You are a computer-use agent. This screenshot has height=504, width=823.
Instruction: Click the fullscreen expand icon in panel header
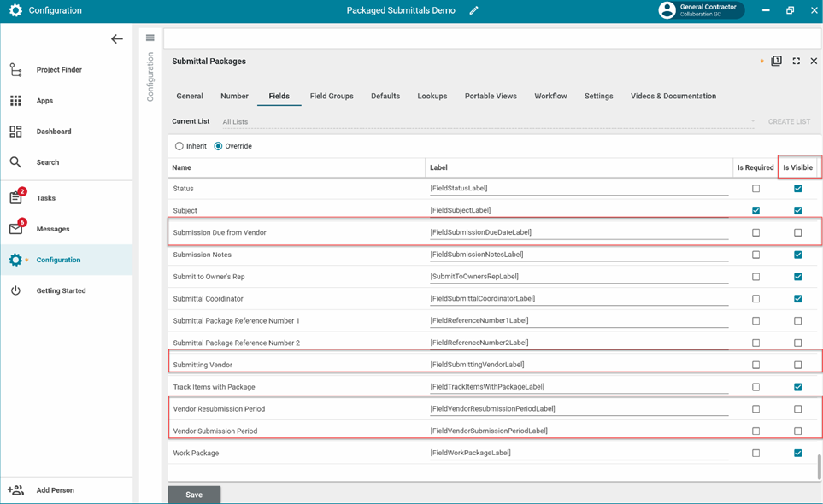point(796,62)
